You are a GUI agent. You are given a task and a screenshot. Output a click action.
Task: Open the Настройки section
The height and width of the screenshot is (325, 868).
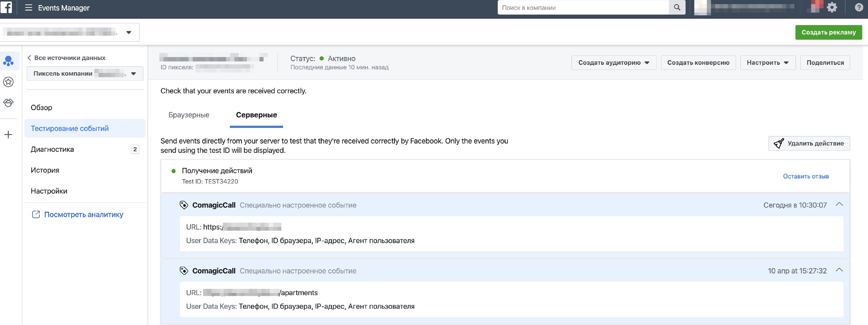pyautogui.click(x=49, y=191)
